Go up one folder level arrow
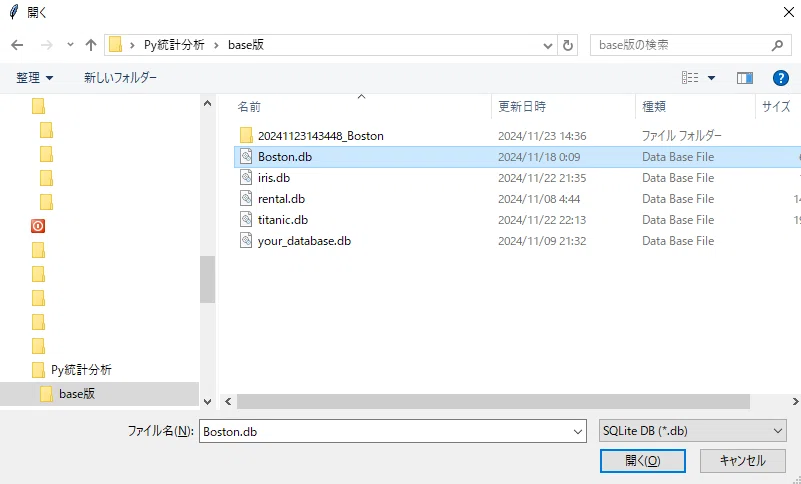The width and height of the screenshot is (801, 484). click(91, 45)
